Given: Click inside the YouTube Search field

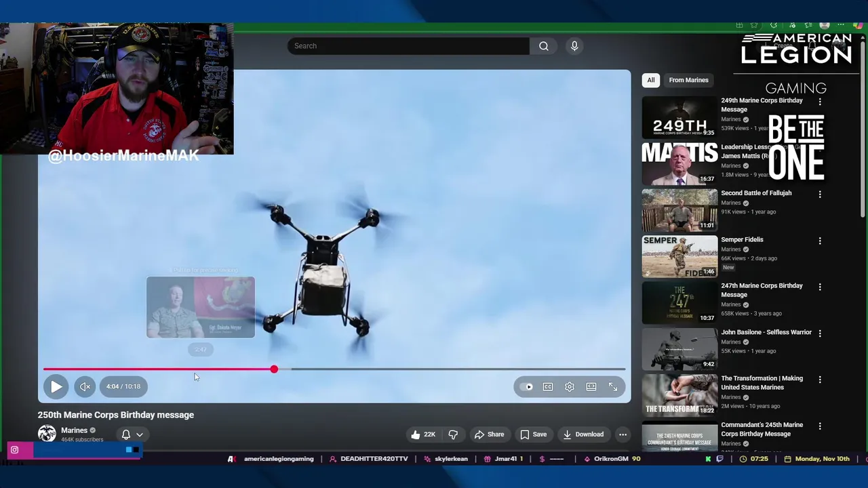Looking at the screenshot, I should click(x=408, y=46).
